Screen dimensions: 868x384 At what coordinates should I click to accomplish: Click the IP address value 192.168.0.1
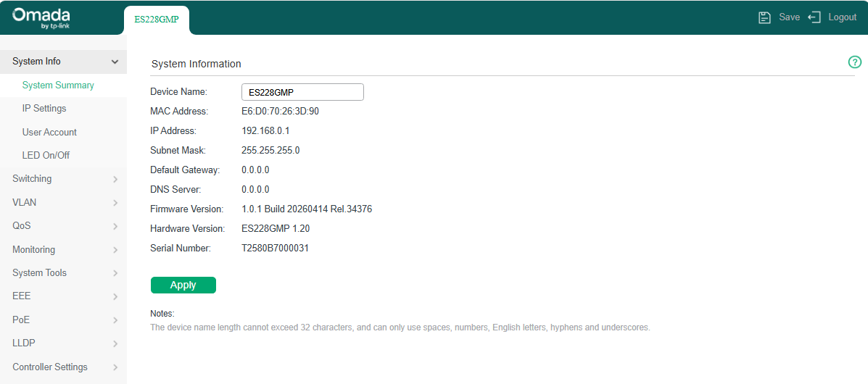click(265, 131)
